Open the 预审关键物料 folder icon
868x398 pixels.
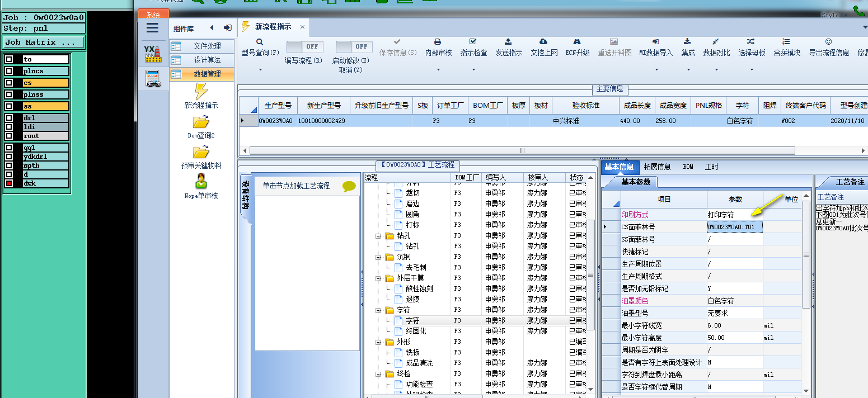click(x=201, y=153)
